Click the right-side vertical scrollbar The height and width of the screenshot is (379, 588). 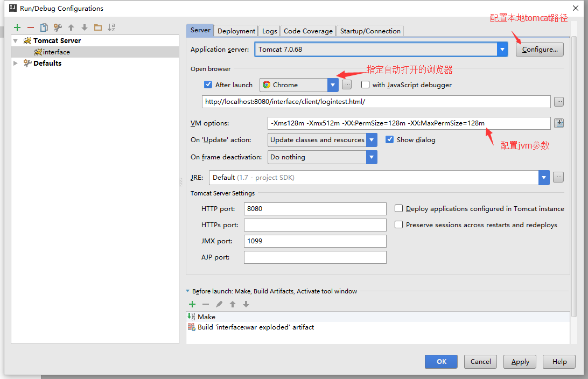click(x=574, y=176)
